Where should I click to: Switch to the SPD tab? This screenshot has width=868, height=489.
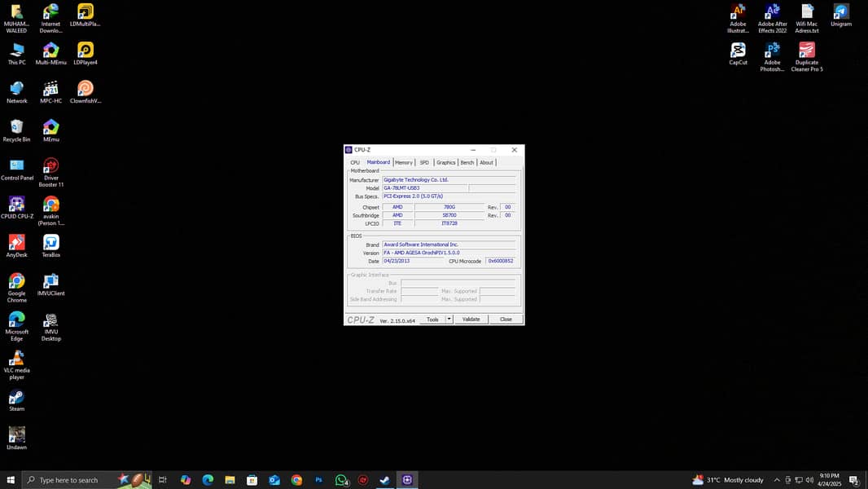tap(424, 163)
